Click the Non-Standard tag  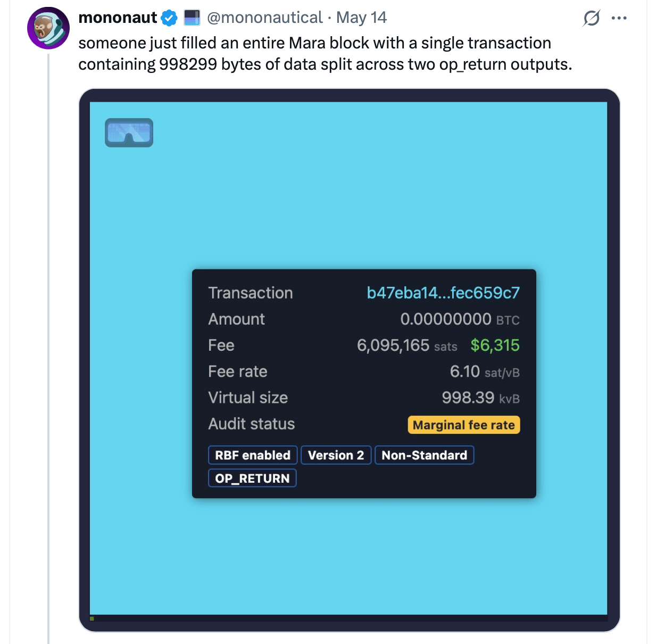pos(424,456)
